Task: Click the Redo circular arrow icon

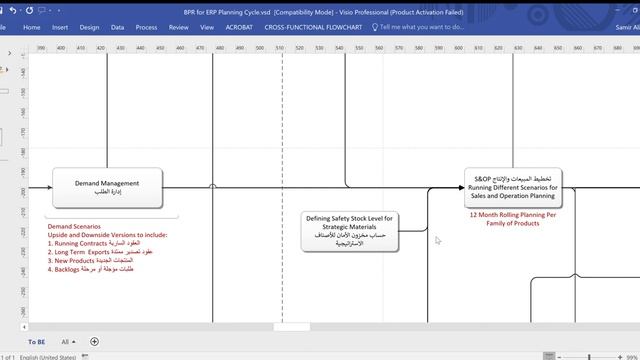Action: pos(29,11)
